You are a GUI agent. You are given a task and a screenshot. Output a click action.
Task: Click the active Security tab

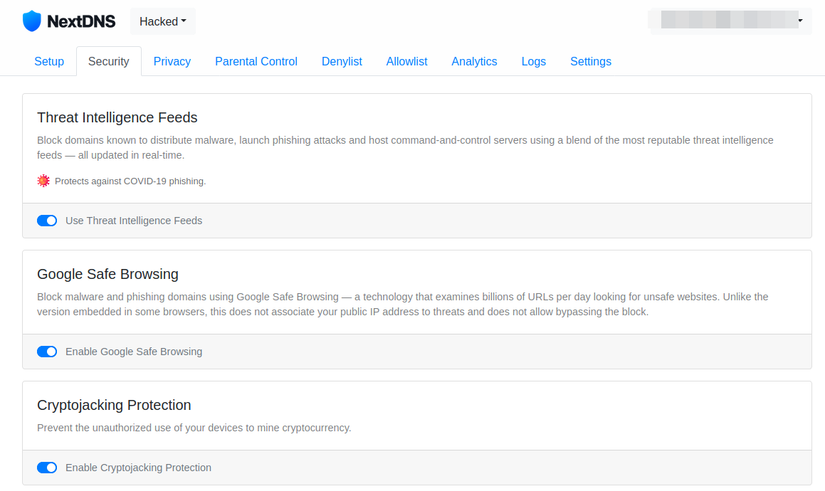click(x=108, y=61)
